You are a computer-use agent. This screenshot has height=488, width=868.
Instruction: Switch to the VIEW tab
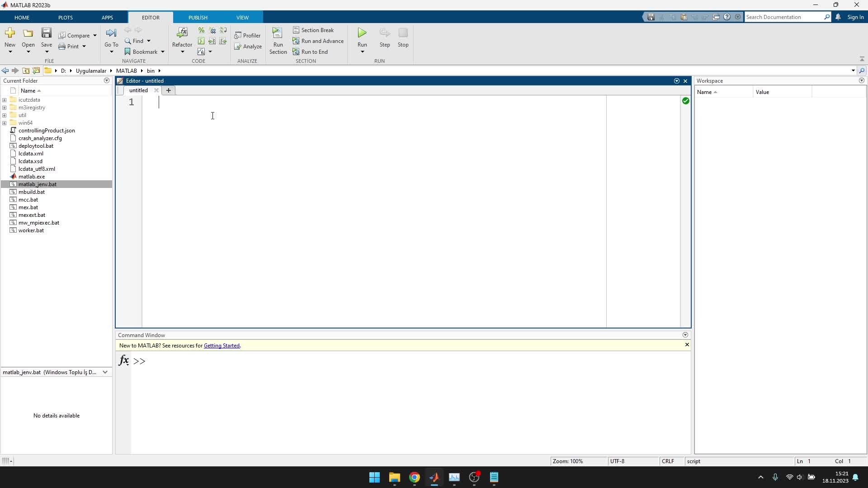(x=242, y=18)
